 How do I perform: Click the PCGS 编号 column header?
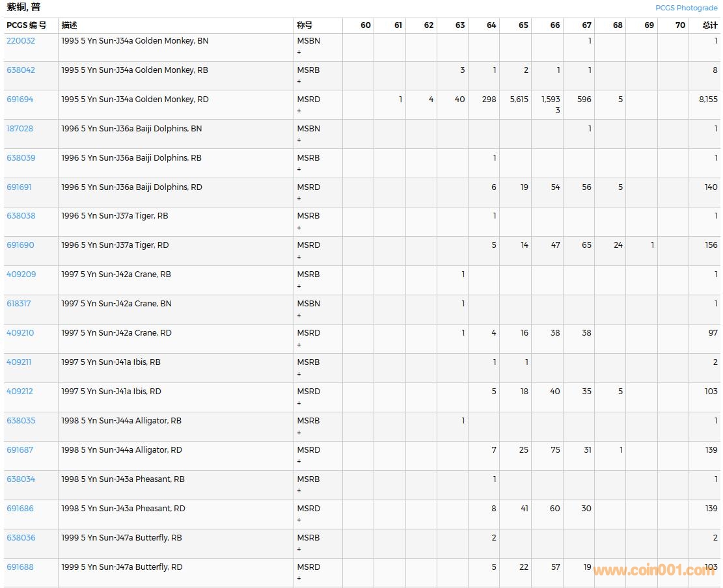tap(27, 25)
